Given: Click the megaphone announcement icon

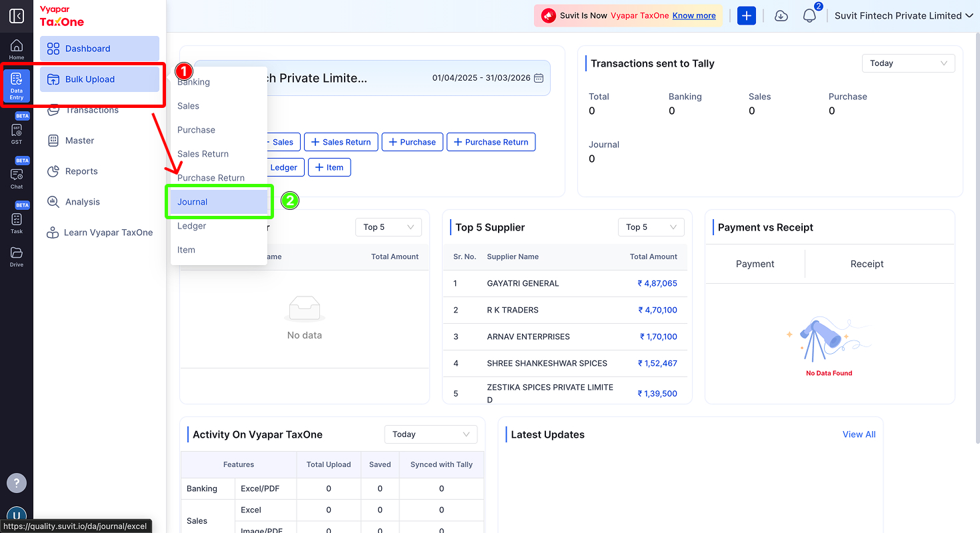Looking at the screenshot, I should coord(549,15).
